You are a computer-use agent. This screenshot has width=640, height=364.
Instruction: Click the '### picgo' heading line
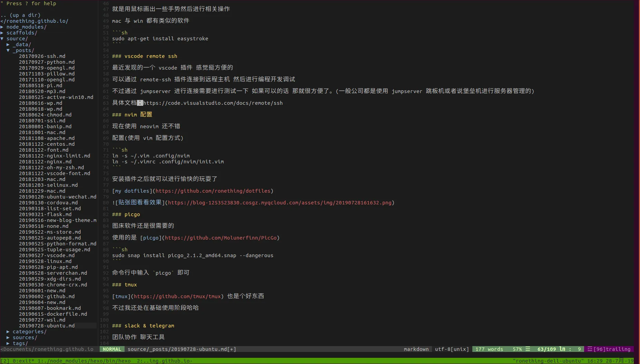(x=126, y=214)
